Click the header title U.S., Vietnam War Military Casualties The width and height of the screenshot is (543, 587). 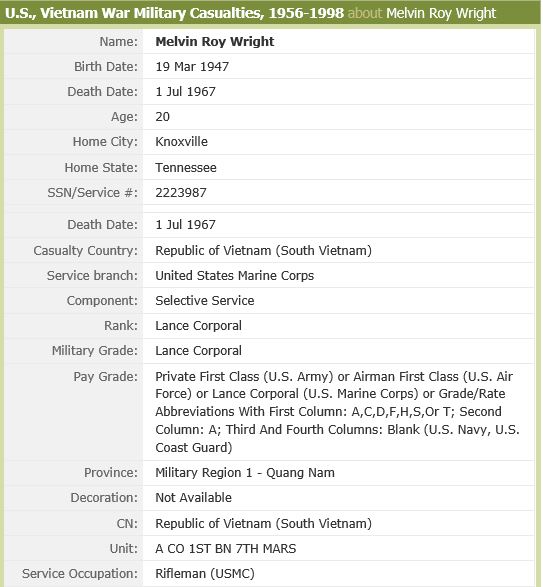coord(174,13)
